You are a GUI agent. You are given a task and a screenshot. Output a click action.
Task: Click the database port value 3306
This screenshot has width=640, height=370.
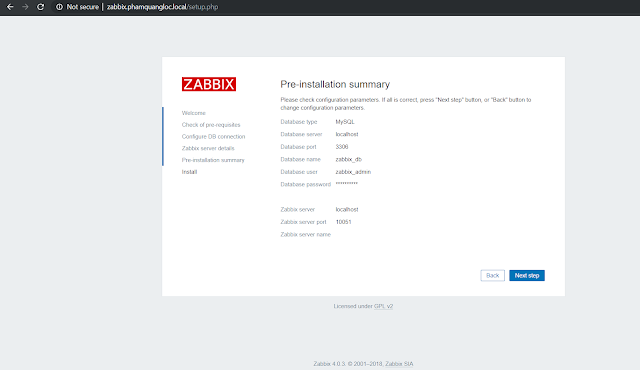tap(342, 147)
